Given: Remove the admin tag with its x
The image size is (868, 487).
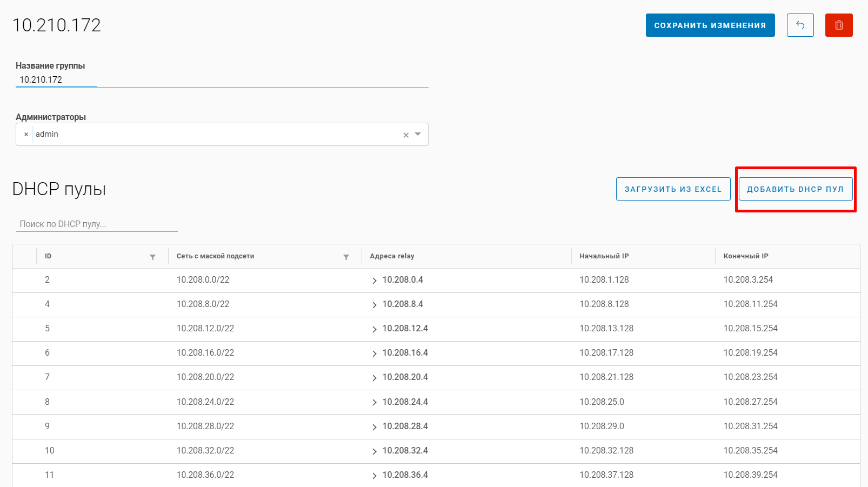Looking at the screenshot, I should pyautogui.click(x=26, y=135).
